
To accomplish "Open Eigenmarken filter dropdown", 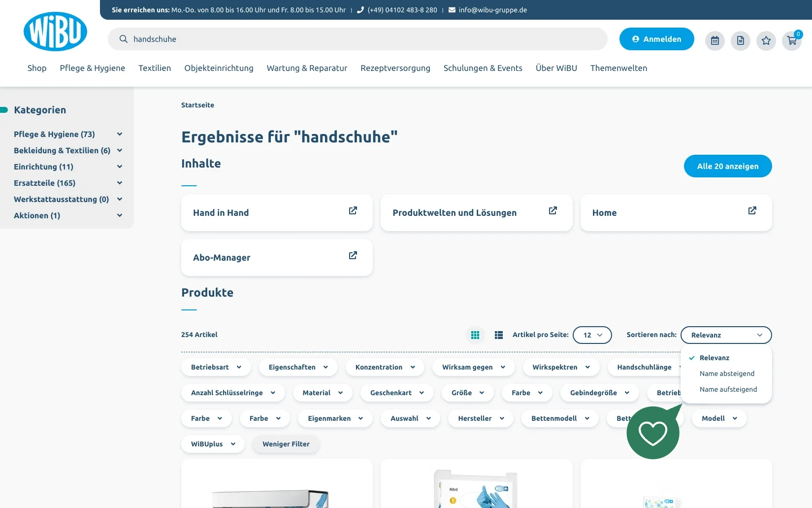I will [x=335, y=418].
